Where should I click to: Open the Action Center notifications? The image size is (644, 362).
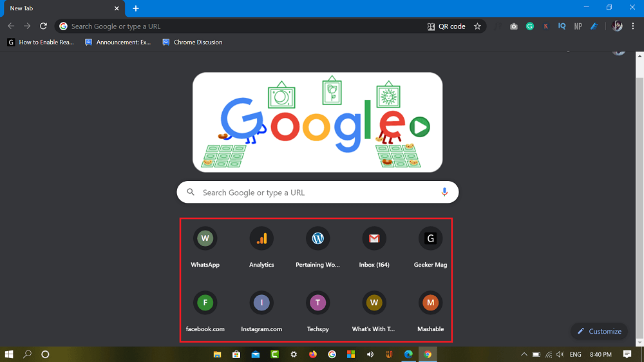[627, 354]
